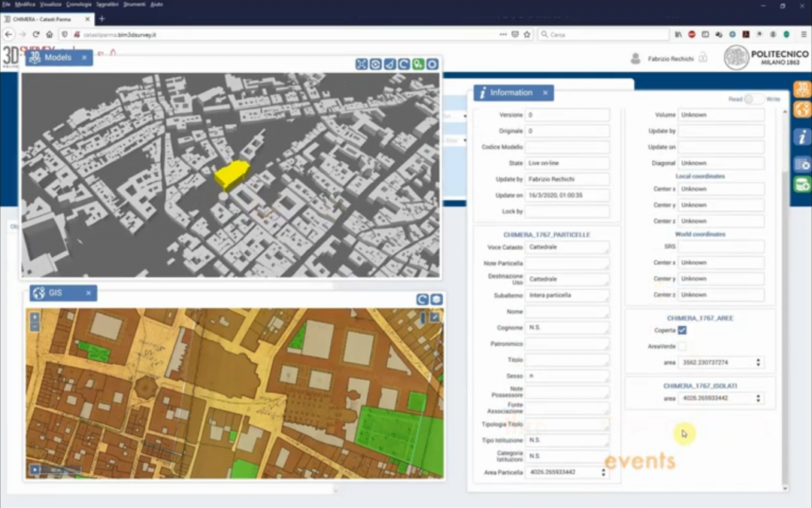Open a new browser tab
The width and height of the screenshot is (812, 508).
tap(102, 19)
